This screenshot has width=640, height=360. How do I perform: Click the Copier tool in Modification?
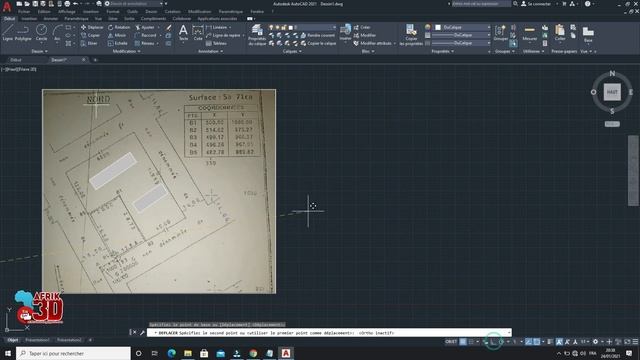pyautogui.click(x=91, y=35)
